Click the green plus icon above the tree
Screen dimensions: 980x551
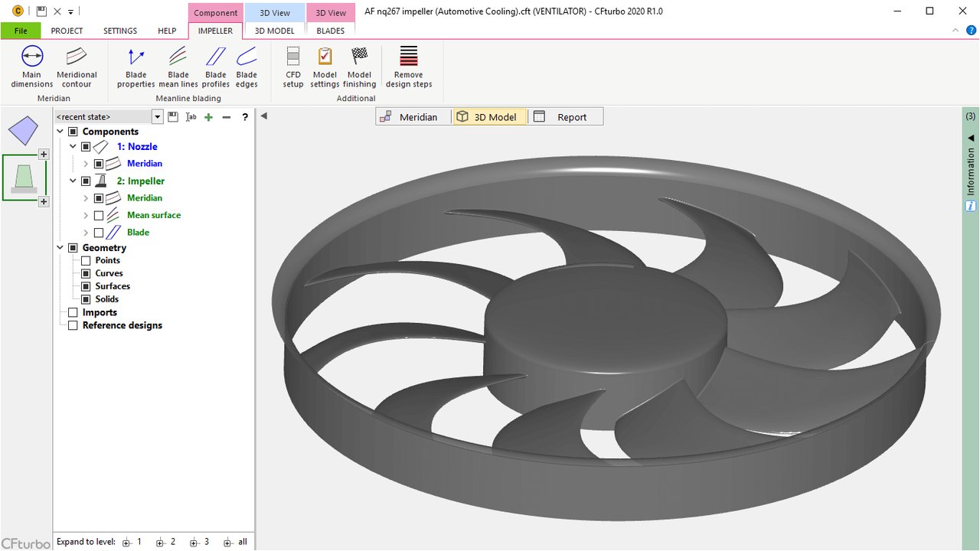(x=208, y=117)
